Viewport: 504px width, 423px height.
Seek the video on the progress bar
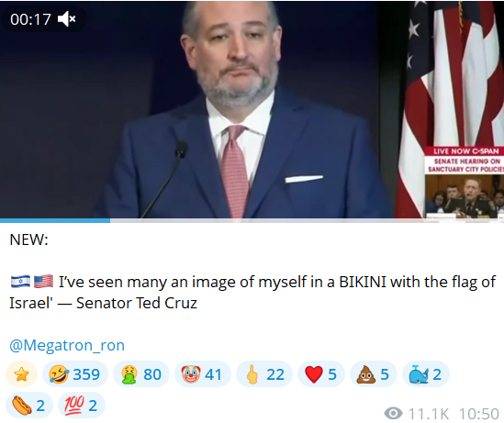coord(252,220)
